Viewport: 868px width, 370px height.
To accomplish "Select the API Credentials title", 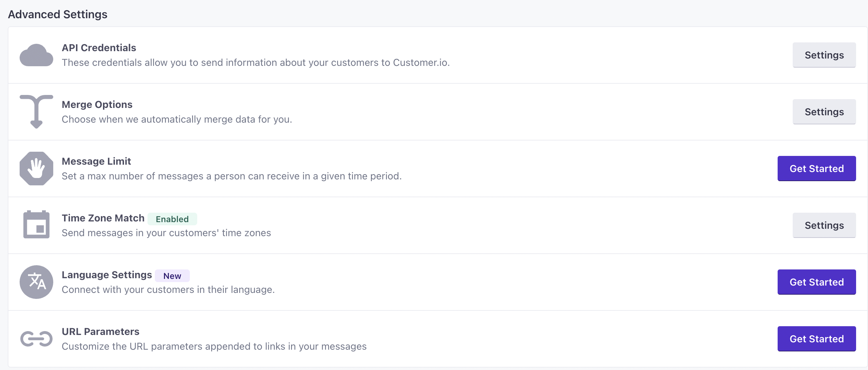I will coord(99,48).
